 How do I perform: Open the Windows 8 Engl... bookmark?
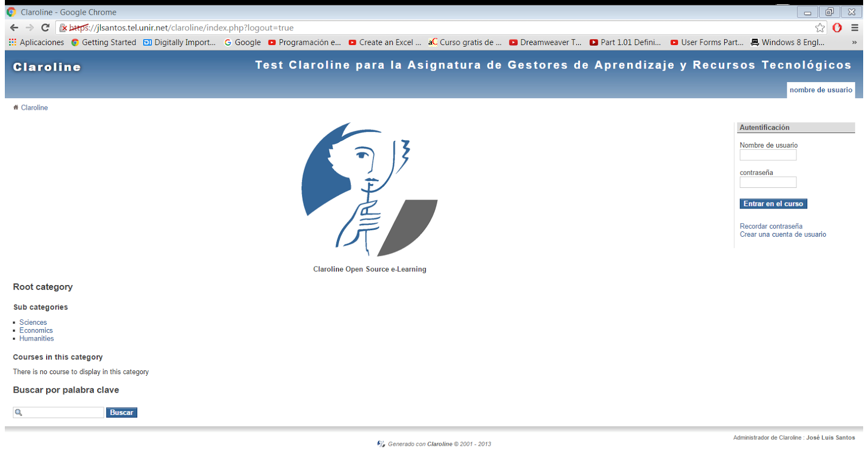[x=788, y=42]
